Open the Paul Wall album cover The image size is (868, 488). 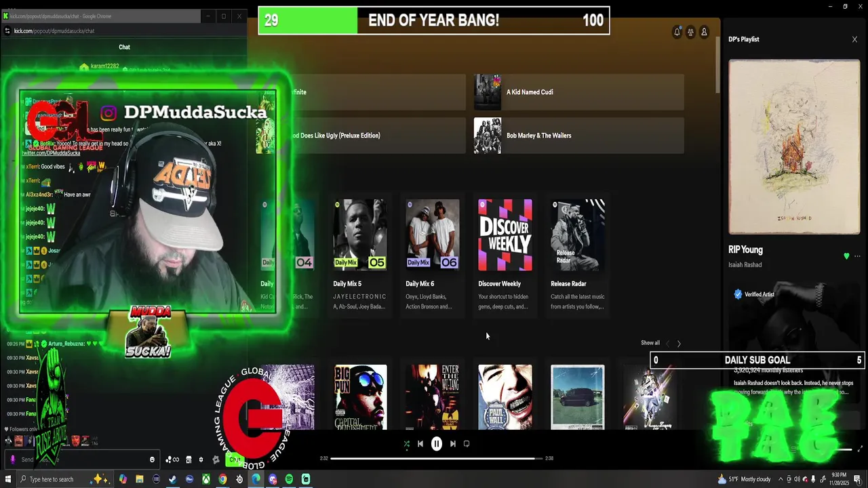pyautogui.click(x=505, y=397)
